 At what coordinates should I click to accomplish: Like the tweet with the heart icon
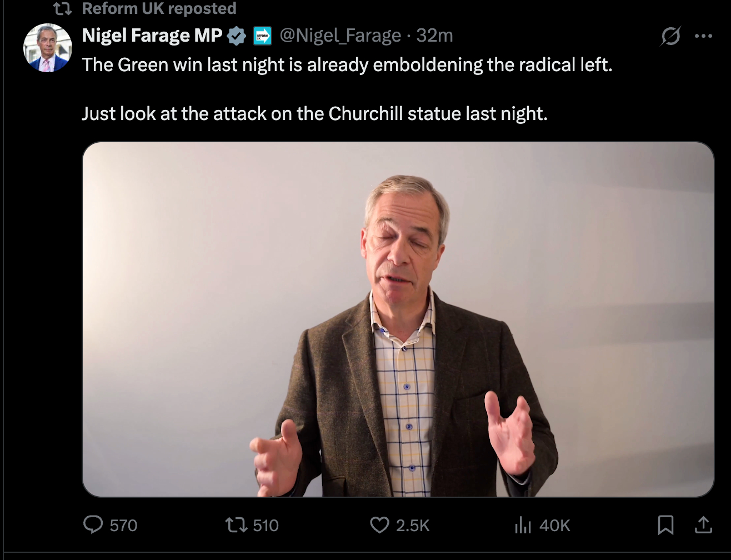coord(380,525)
